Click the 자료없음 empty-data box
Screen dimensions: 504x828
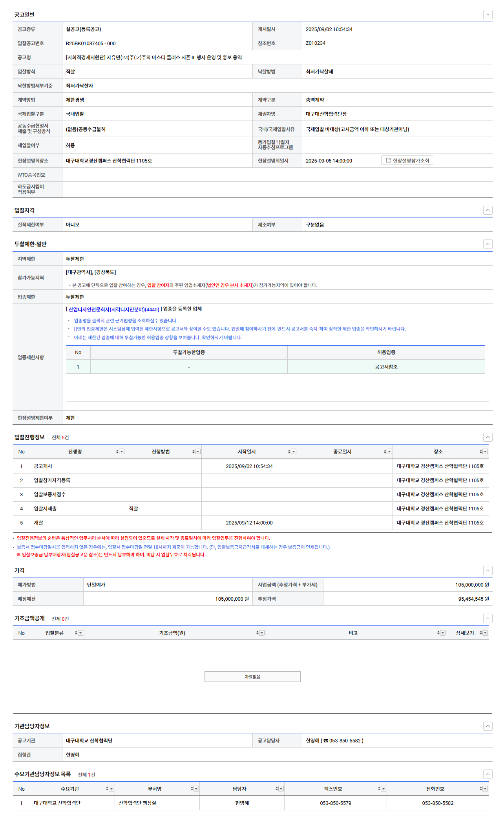252,676
